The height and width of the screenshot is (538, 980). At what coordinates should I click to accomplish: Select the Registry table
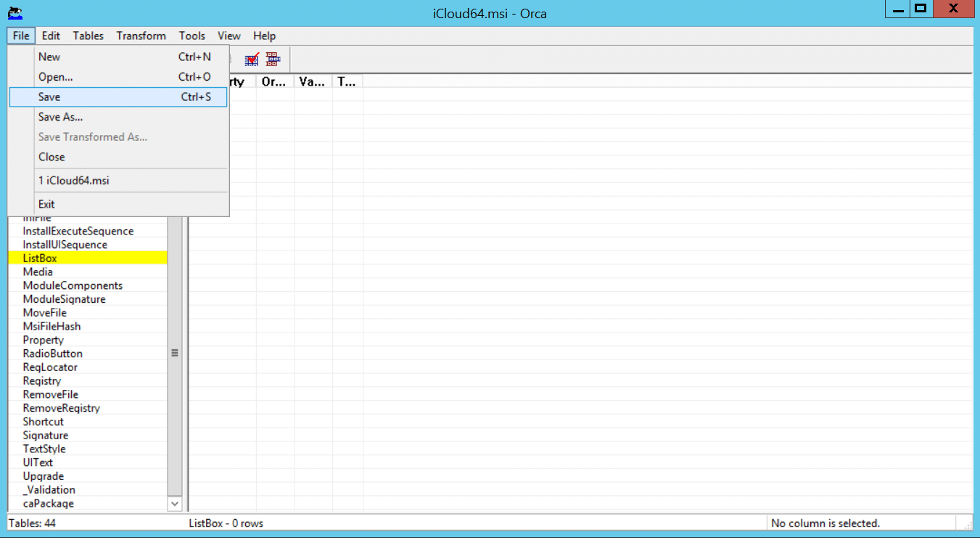point(87,380)
